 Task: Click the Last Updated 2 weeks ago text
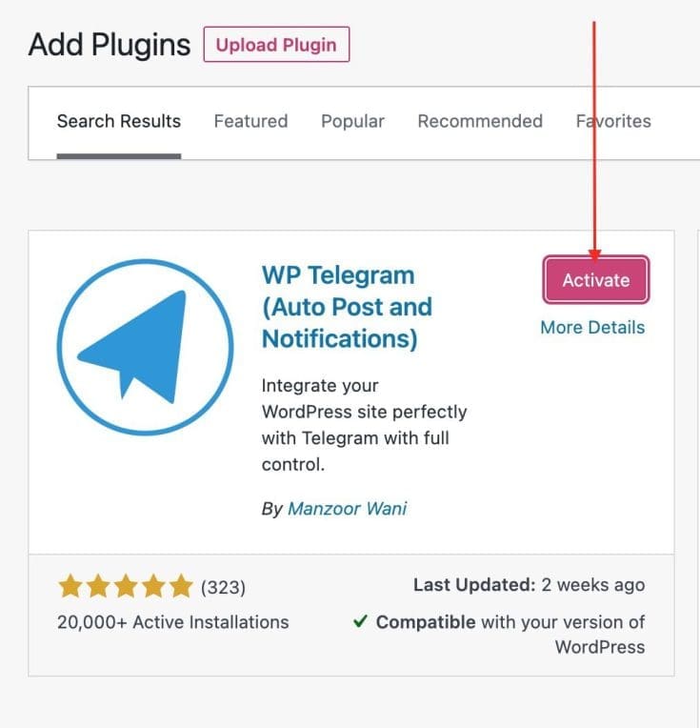529,585
